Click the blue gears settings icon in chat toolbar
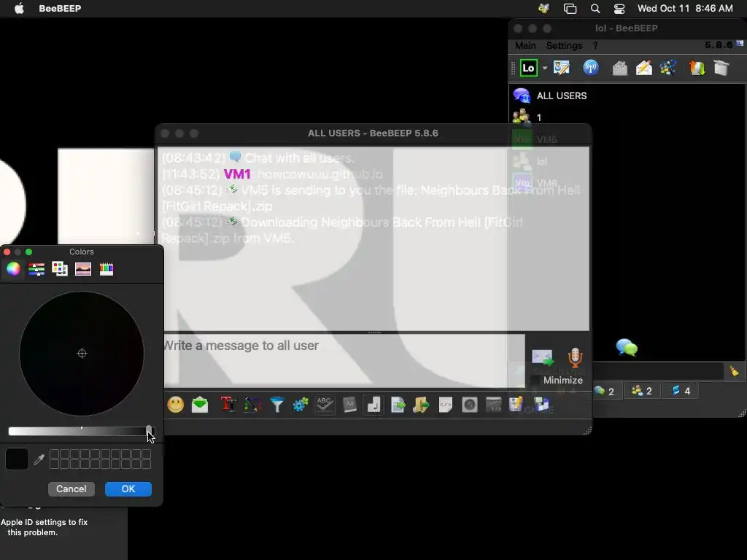This screenshot has width=747, height=560. pos(301,405)
